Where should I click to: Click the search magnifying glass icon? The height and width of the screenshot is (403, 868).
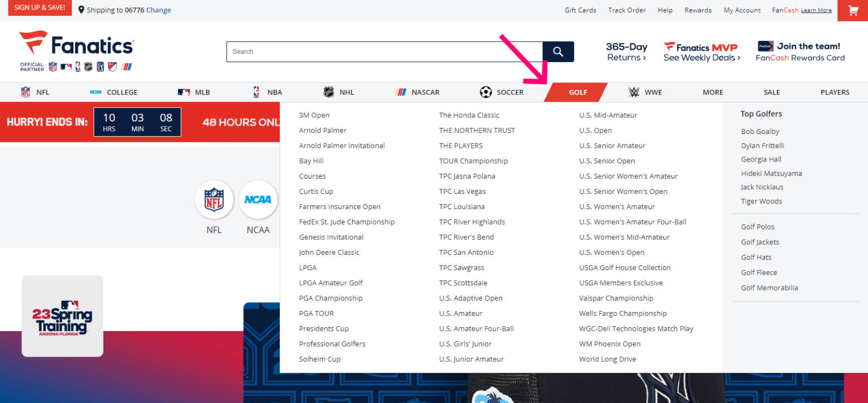click(558, 51)
